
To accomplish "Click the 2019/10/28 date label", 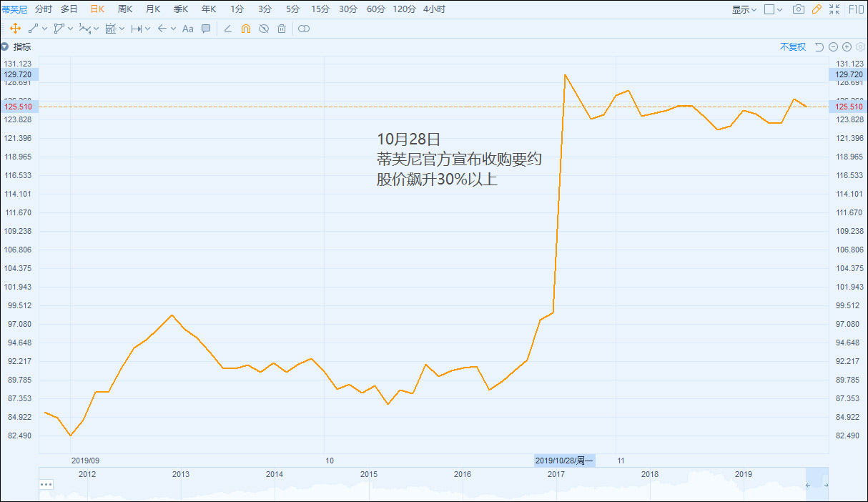I will point(565,461).
